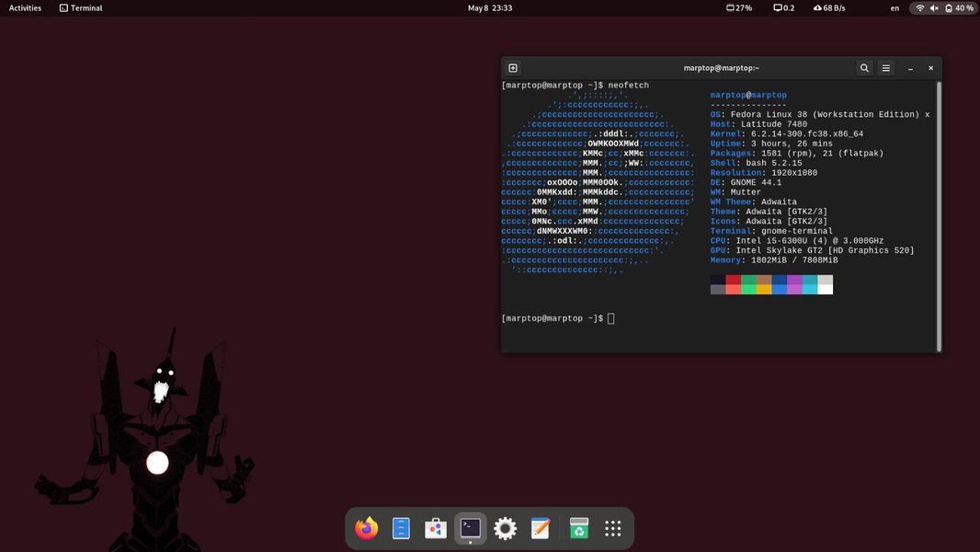Click the CPU: Intel i5-6300U line
The height and width of the screenshot is (552, 980).
797,241
